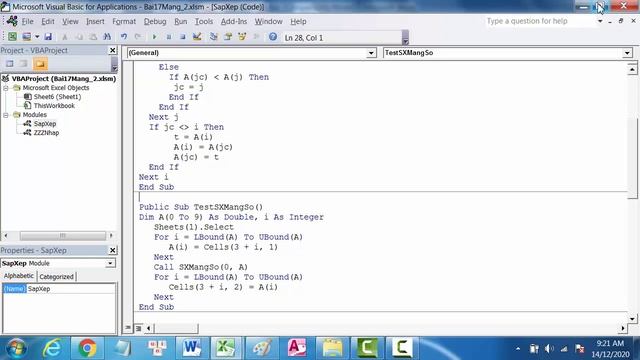
Task: Open Google Chrome from the taskbar
Action: point(87,348)
